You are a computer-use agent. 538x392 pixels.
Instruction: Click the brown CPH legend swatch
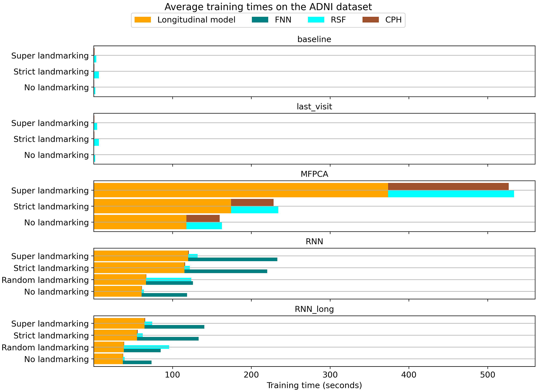tap(371, 20)
